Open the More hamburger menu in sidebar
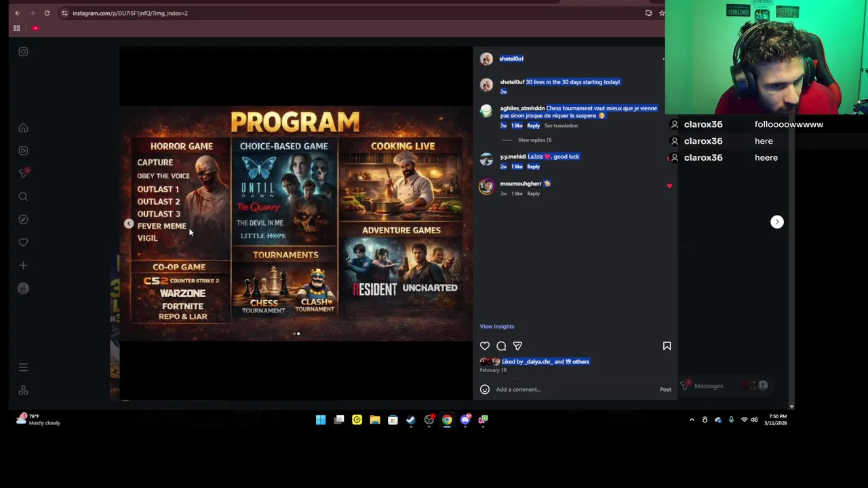The height and width of the screenshot is (488, 868). point(23,367)
